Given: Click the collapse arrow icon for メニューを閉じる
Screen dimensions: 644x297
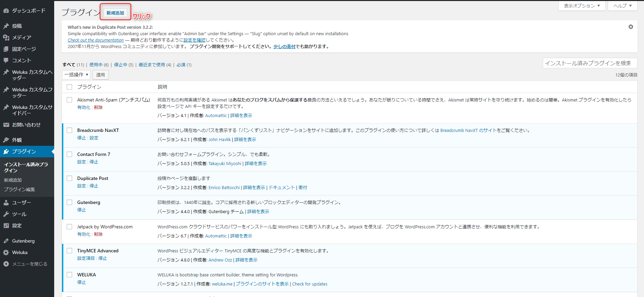Looking at the screenshot, I should click(6, 264).
